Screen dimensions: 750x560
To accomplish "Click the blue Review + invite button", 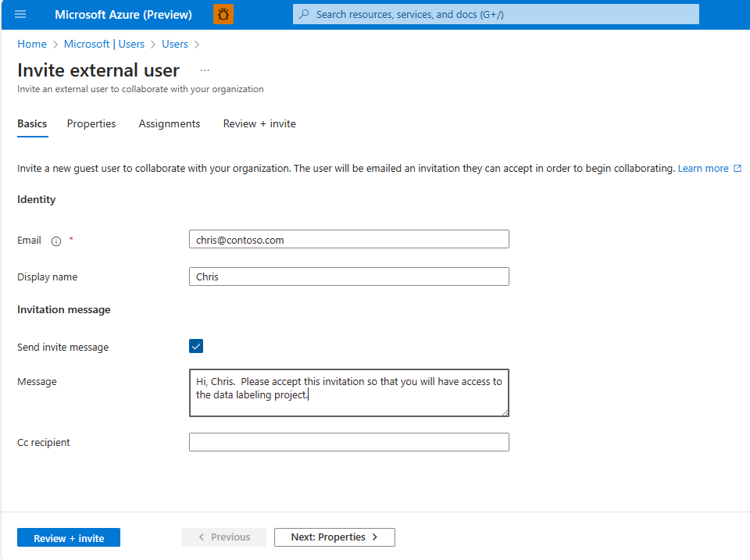I will (69, 537).
